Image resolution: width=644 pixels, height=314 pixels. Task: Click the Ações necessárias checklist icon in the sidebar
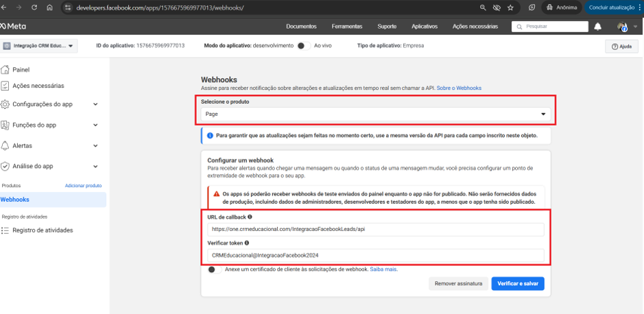[x=5, y=86]
